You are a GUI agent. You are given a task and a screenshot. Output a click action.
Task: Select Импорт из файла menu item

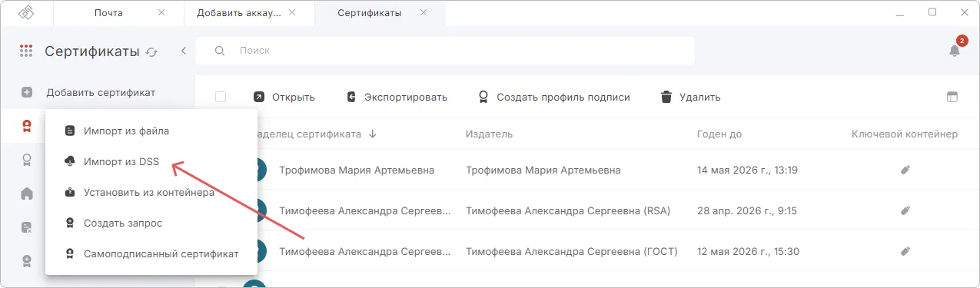tap(126, 131)
